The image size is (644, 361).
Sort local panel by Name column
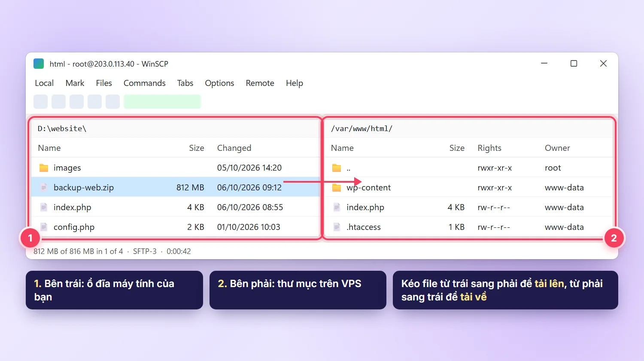coord(49,148)
